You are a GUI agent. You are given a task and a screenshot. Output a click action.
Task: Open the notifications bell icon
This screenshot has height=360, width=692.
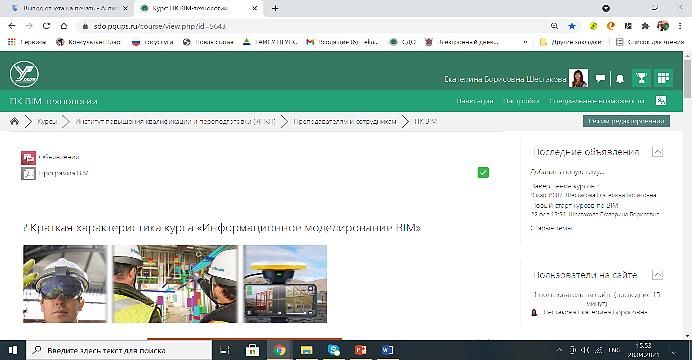(620, 79)
